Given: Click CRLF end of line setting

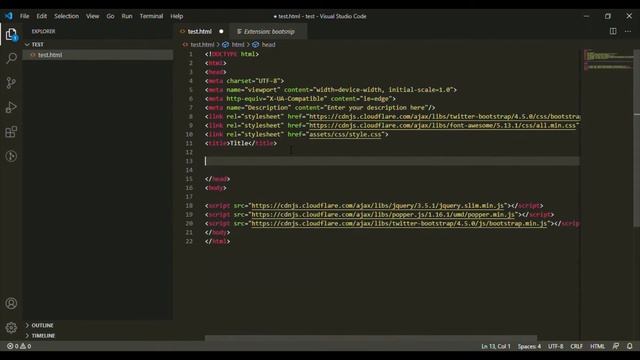Looking at the screenshot, I should point(576,346).
